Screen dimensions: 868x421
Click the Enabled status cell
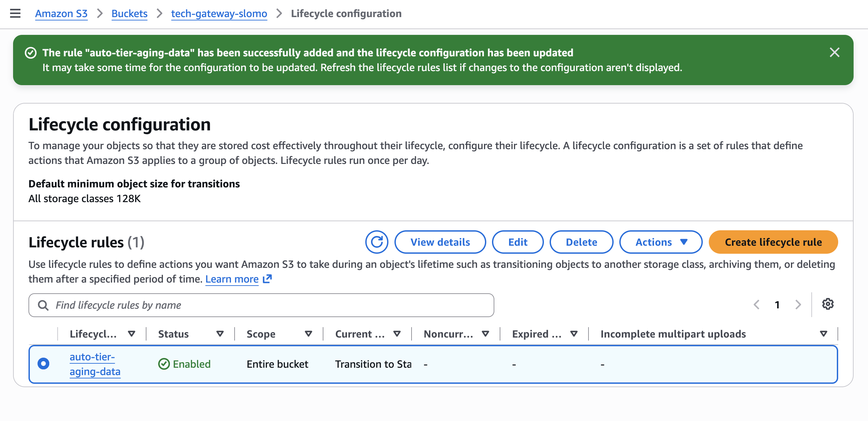tap(184, 364)
